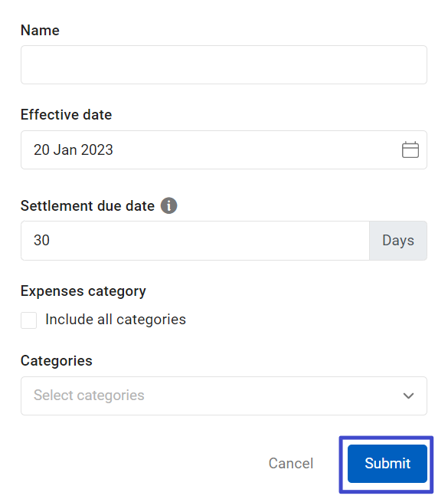Click the year 2023 in the effective date
Image resolution: width=448 pixels, height=499 pixels.
(97, 149)
